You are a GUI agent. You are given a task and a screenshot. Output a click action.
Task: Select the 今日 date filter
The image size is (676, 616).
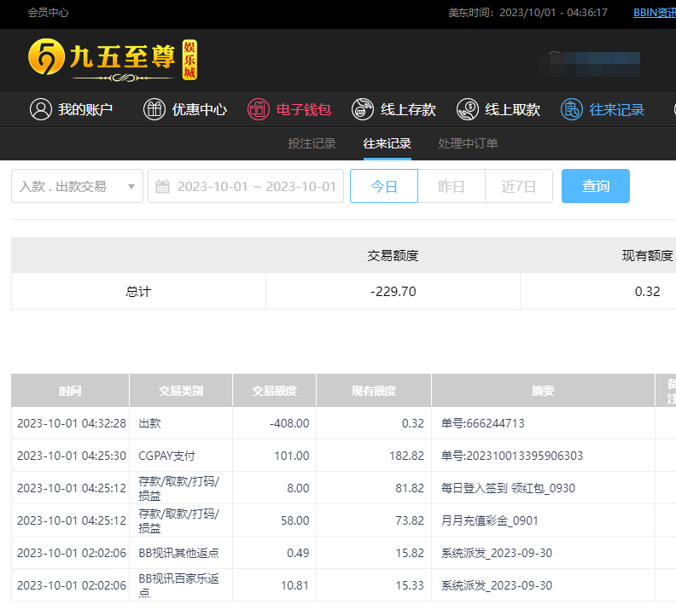384,186
